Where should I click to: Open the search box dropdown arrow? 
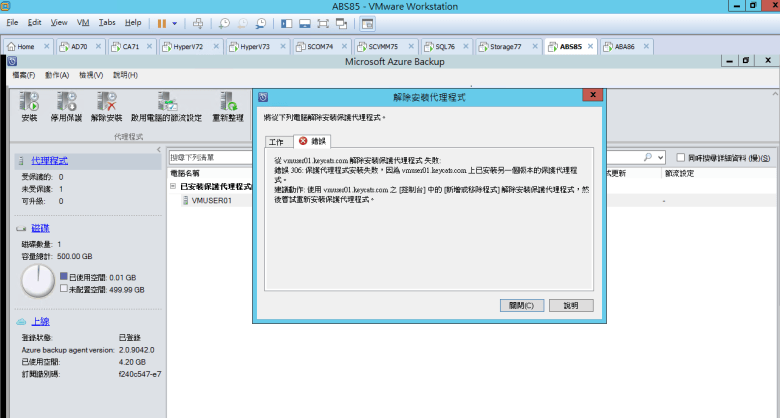[x=660, y=157]
